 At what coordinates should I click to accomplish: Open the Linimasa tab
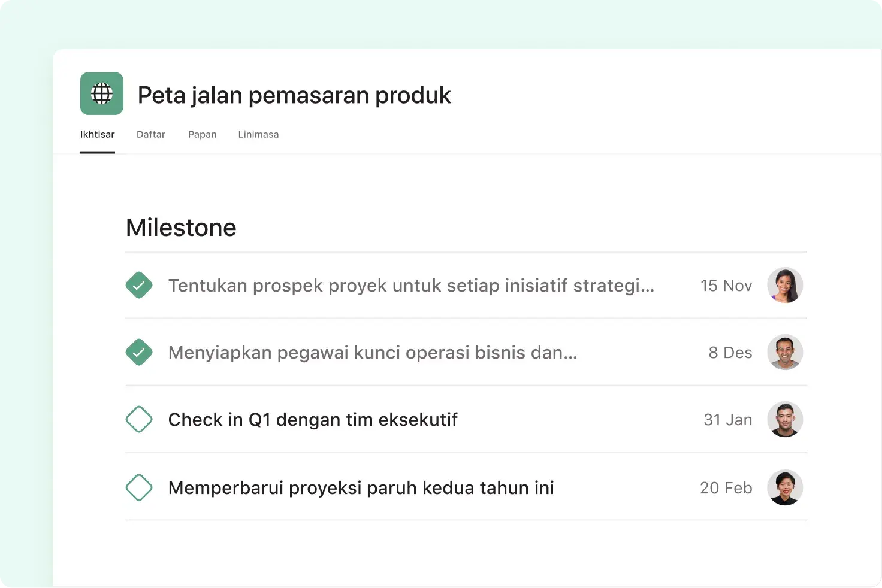click(258, 134)
